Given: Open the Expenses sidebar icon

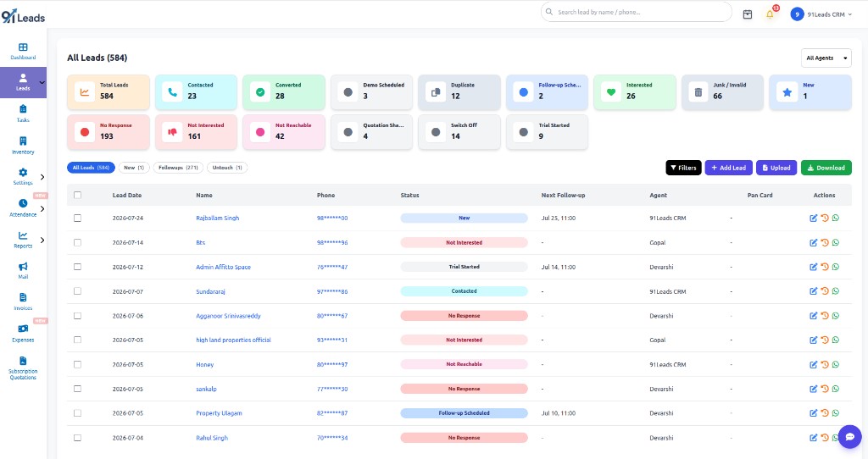Looking at the screenshot, I should 23,333.
